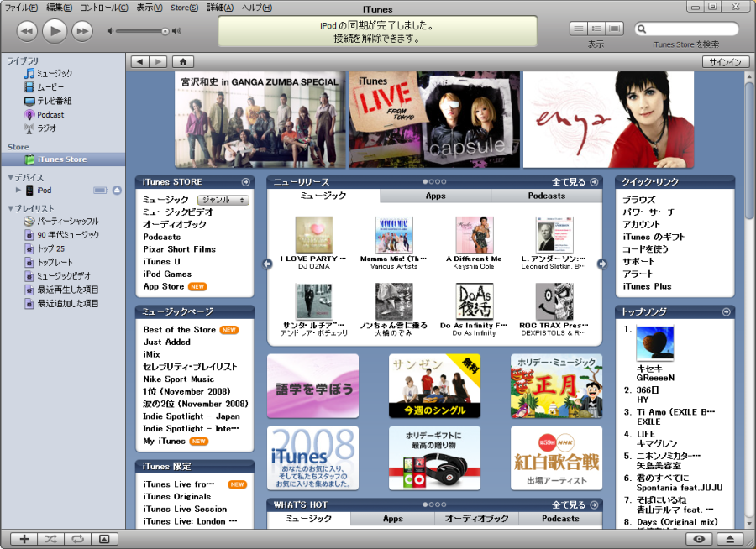The height and width of the screenshot is (549, 756).
Task: Click the iTunes Store search field
Action: (x=686, y=29)
